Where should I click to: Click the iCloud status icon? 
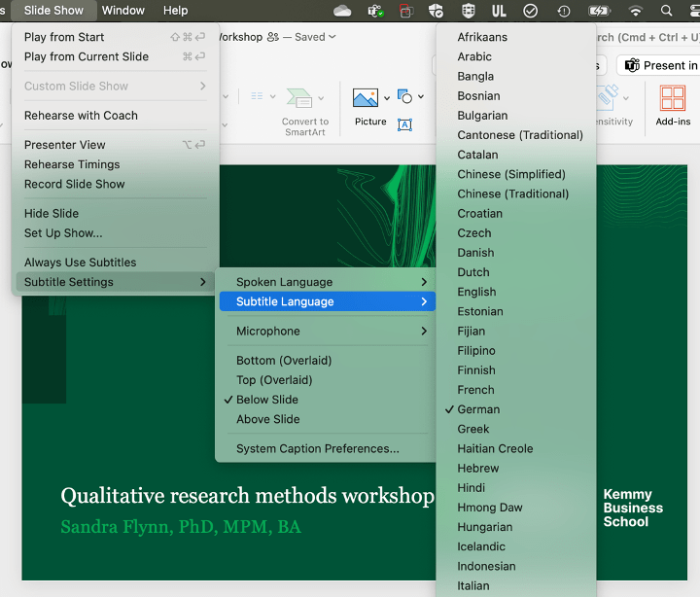pos(342,11)
